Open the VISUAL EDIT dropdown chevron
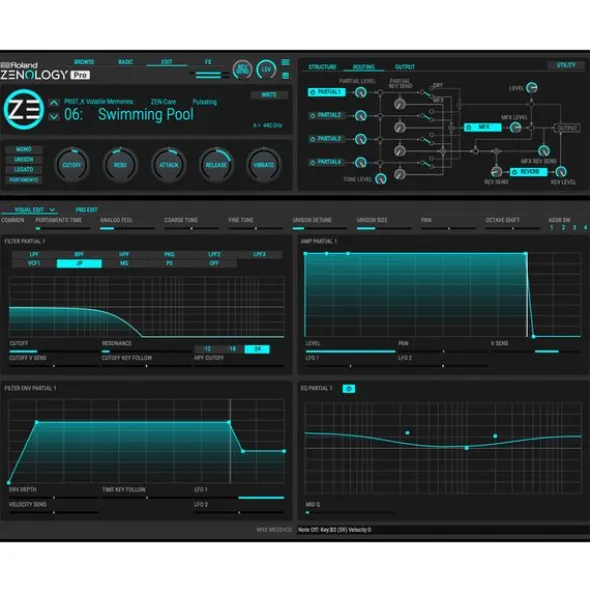 coord(52,210)
